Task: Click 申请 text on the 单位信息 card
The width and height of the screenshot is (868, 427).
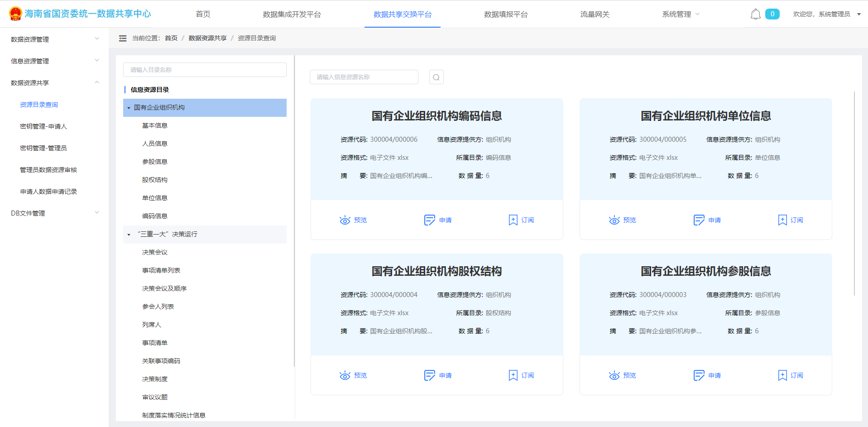Action: click(715, 220)
